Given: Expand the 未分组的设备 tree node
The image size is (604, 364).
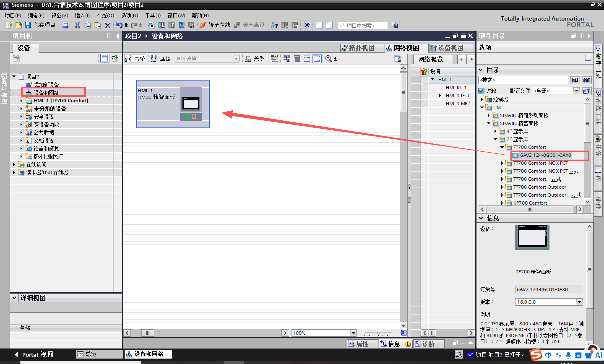Looking at the screenshot, I should coord(21,109).
